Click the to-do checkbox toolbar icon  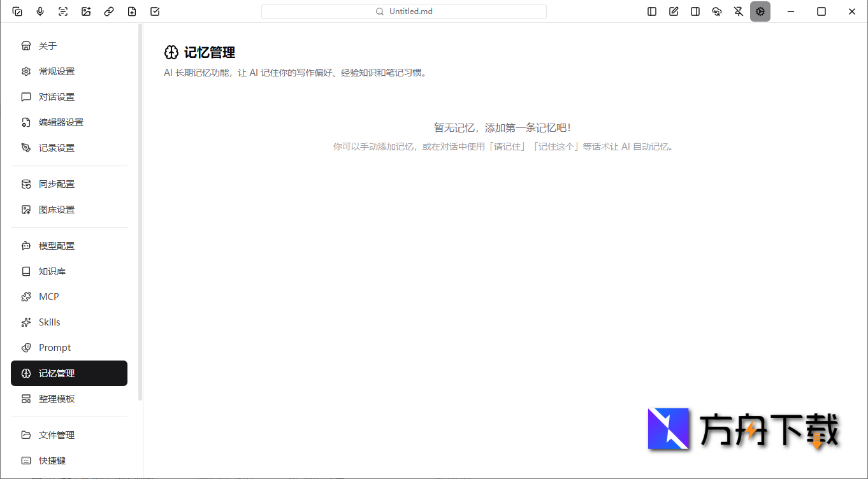coord(155,11)
